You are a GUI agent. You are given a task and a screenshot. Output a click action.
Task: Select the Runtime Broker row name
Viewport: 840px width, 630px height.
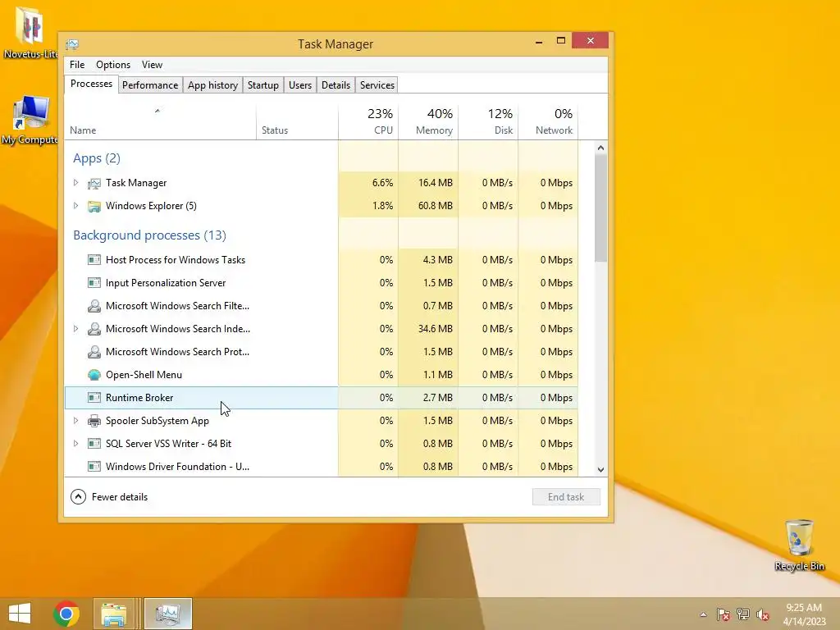click(139, 398)
